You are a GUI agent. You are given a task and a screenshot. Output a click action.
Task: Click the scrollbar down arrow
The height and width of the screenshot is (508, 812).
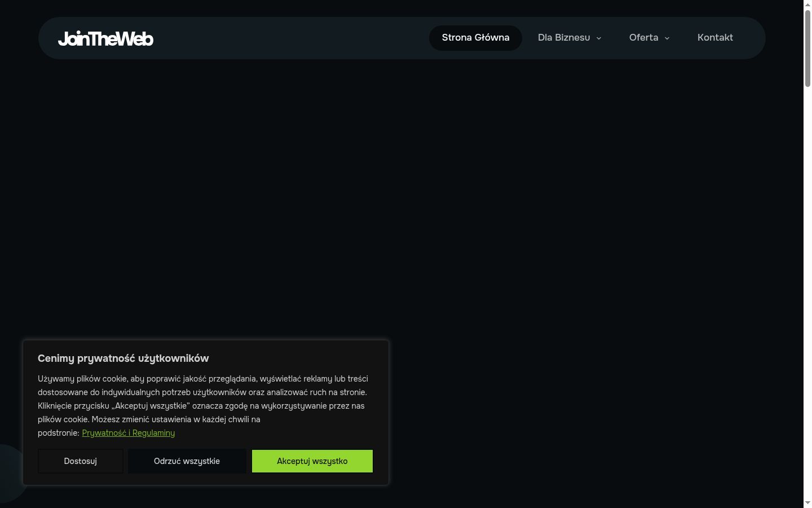pos(807,503)
